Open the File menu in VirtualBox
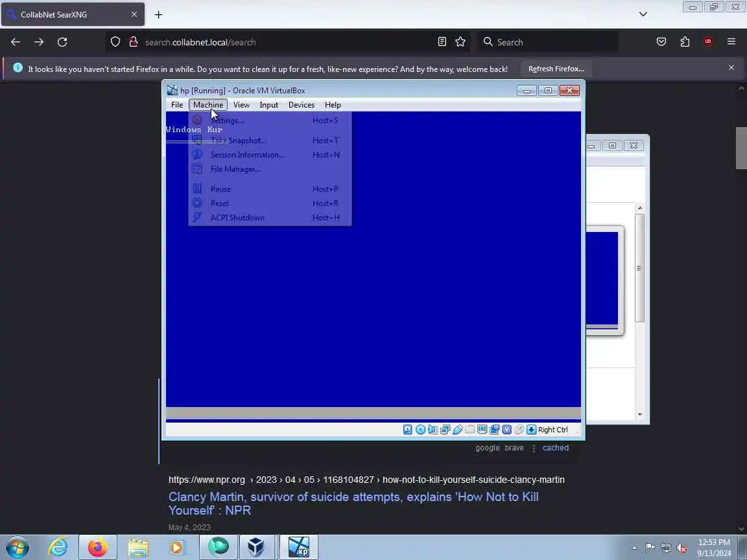The width and height of the screenshot is (747, 560). pyautogui.click(x=177, y=105)
